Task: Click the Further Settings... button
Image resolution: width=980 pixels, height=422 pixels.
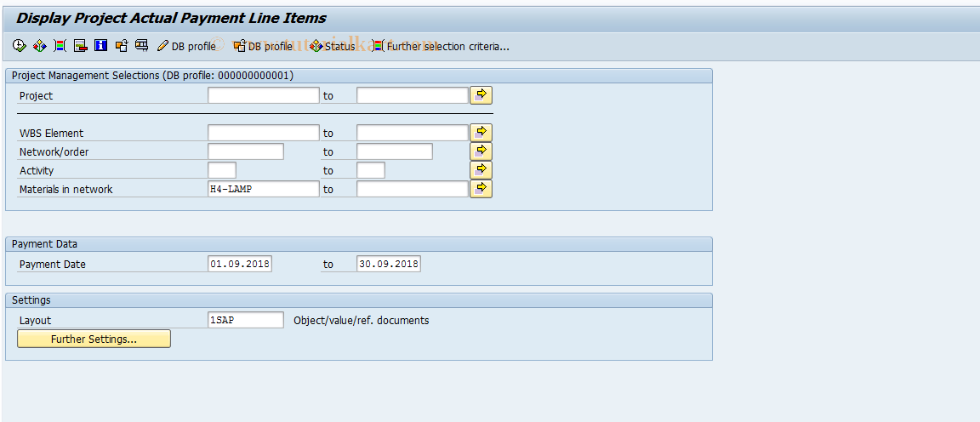Action: click(x=94, y=339)
